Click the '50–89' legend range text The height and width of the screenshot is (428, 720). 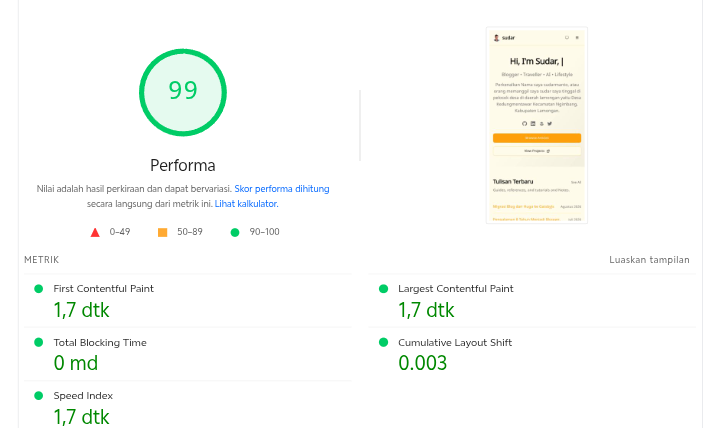[190, 232]
